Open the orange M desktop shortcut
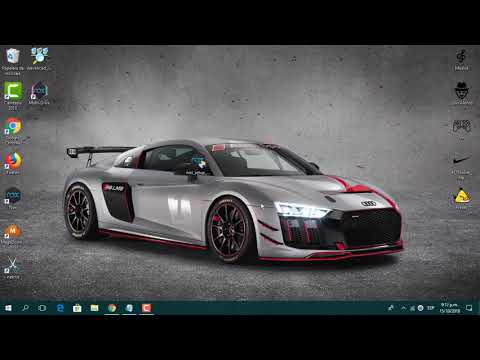 coord(12,236)
